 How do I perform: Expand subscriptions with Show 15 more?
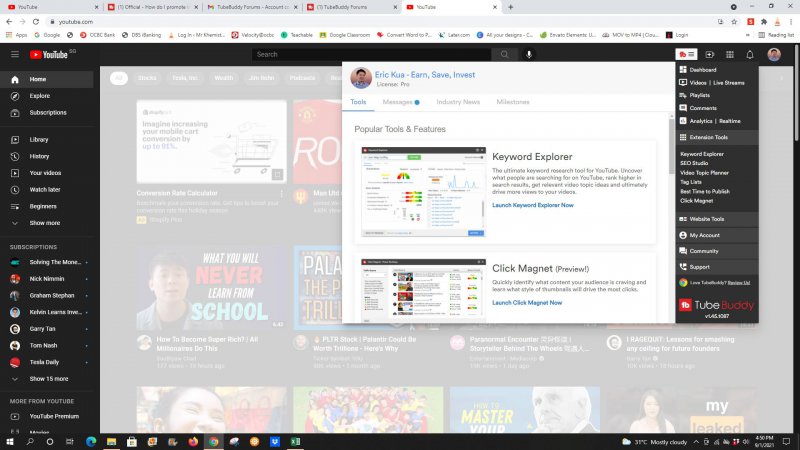49,379
